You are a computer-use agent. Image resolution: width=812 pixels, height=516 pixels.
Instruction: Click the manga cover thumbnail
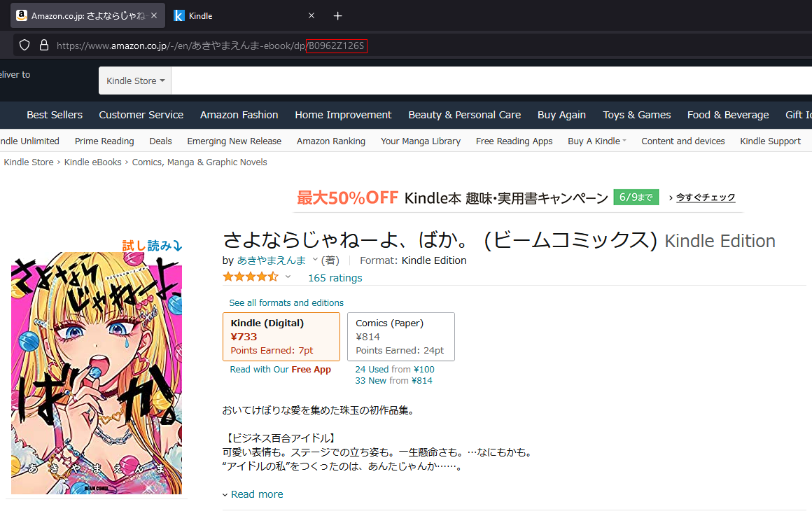pyautogui.click(x=97, y=373)
